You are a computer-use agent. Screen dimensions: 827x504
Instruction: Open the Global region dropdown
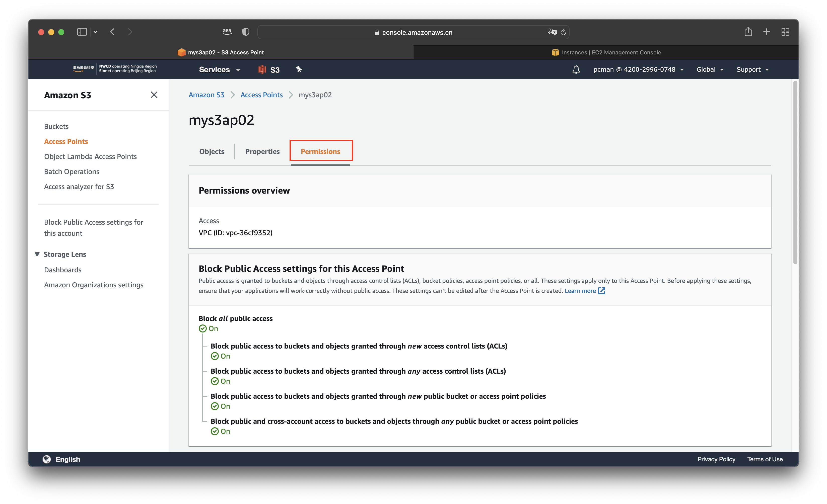pyautogui.click(x=710, y=69)
